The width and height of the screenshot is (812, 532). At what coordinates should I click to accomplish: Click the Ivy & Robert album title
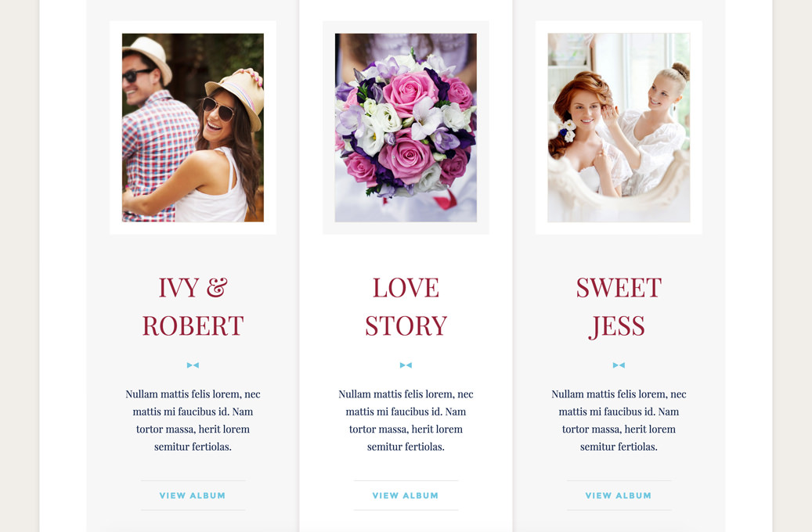(x=193, y=307)
